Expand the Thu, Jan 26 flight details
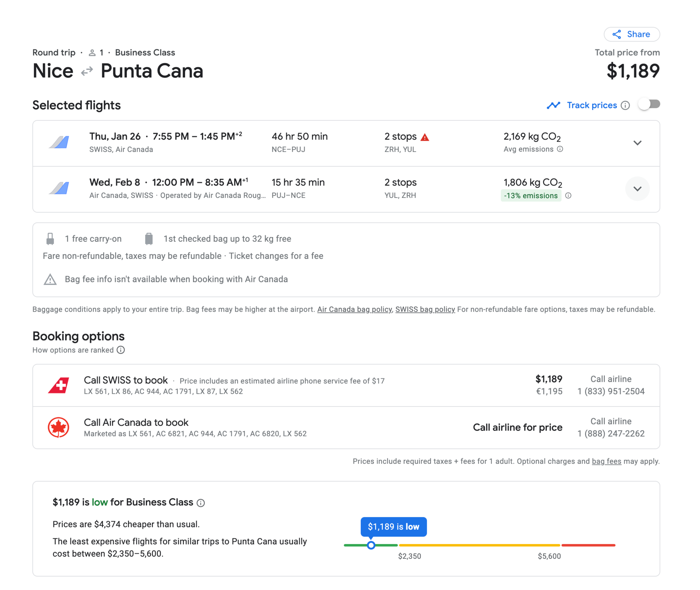Viewport: 700px width, 590px height. tap(637, 143)
